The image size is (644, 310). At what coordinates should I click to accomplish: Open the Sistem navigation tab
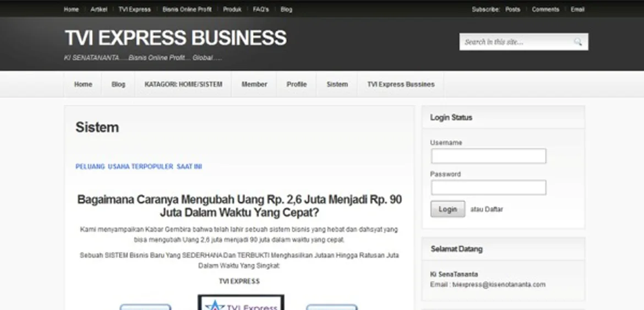click(337, 84)
